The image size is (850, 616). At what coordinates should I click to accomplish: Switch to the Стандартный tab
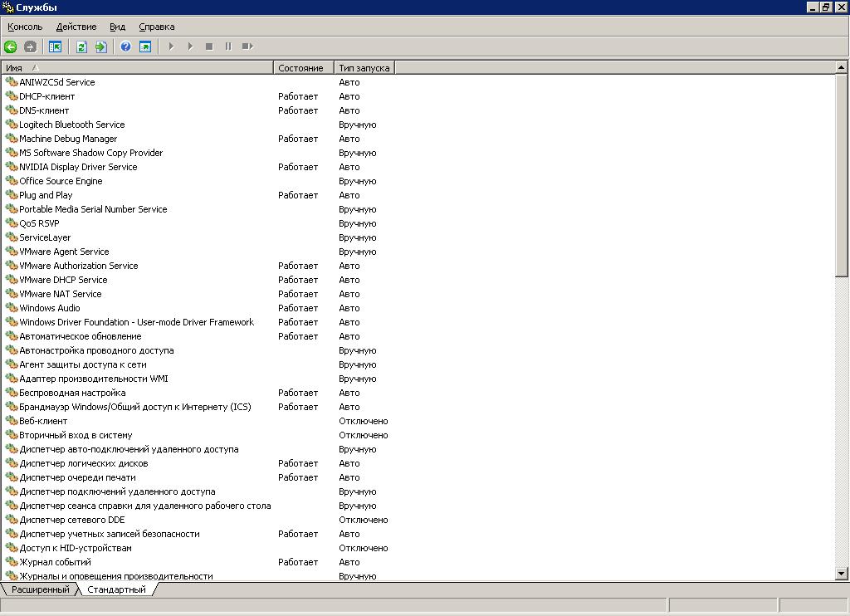click(x=116, y=589)
